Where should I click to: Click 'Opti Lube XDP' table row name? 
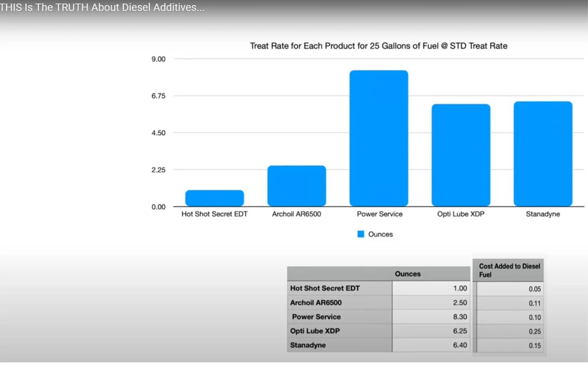(x=315, y=331)
